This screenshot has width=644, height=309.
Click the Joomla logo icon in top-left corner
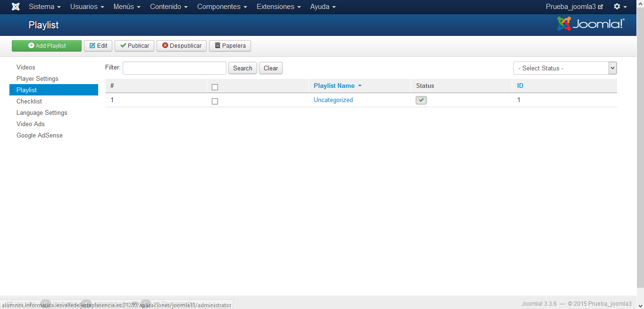[x=16, y=7]
